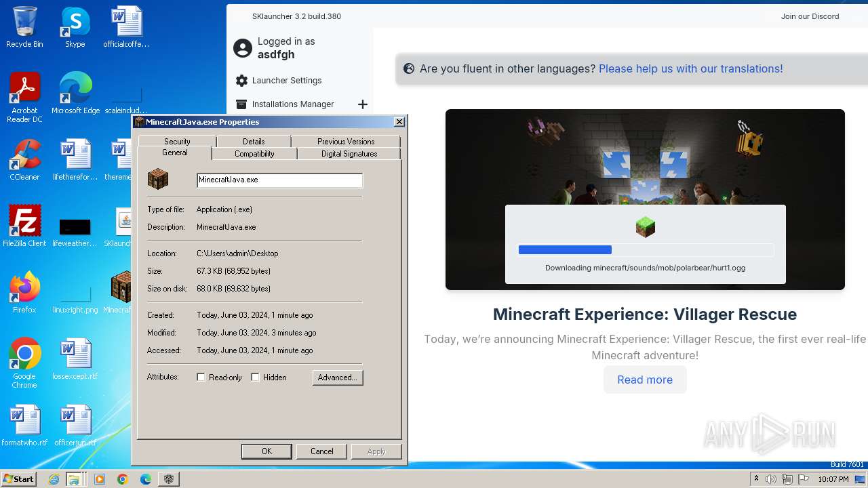
Task: Launch the FileZilla Client desktop icon
Action: [x=24, y=226]
